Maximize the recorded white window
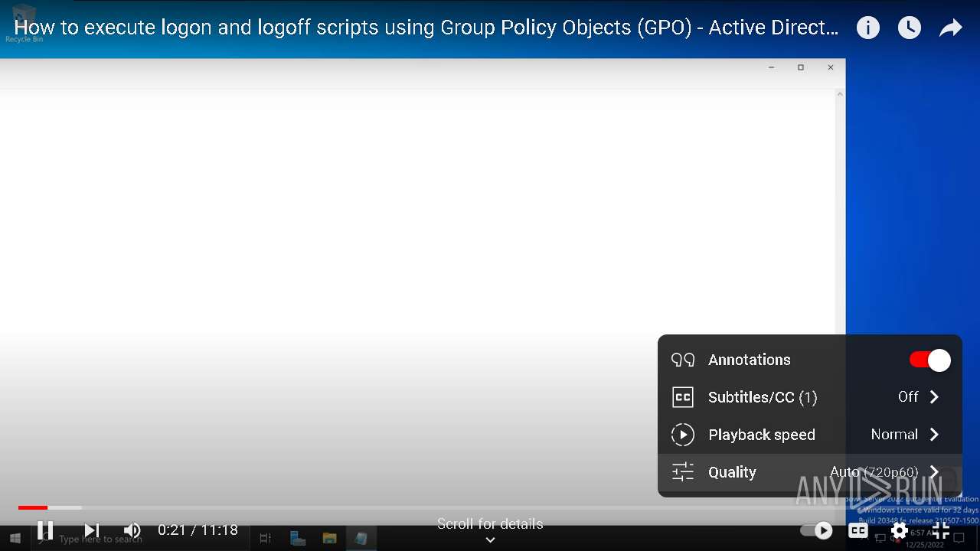980x551 pixels. [801, 67]
